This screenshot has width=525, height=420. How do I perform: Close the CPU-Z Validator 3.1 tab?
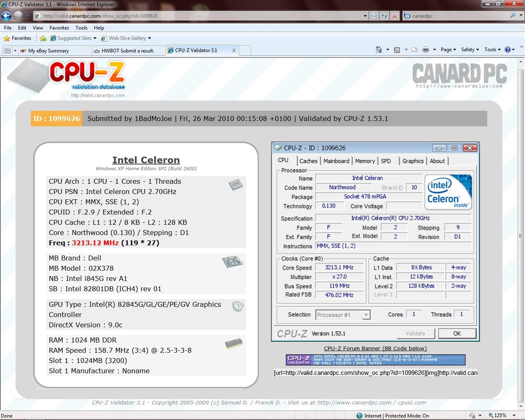click(234, 50)
